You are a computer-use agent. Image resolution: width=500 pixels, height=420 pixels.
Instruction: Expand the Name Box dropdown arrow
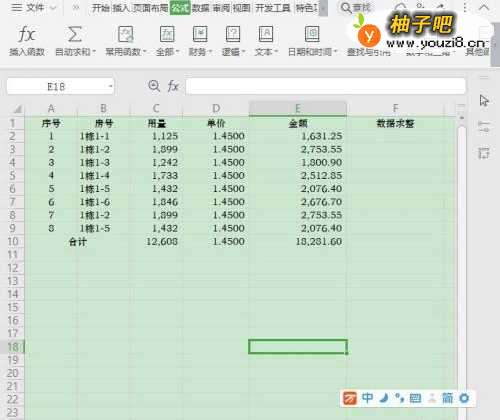[110, 87]
